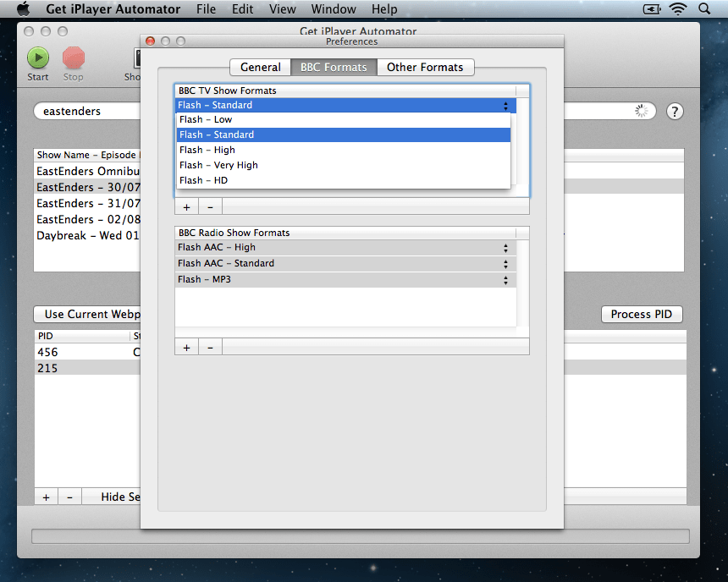Click the red Stop icon
Screen dimensions: 728x582
tap(74, 58)
